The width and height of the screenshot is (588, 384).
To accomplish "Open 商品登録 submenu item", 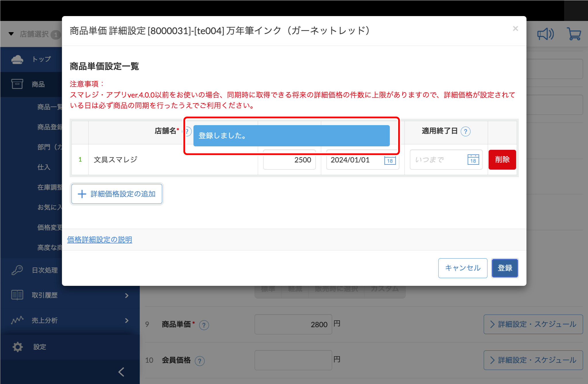I will 50,127.
